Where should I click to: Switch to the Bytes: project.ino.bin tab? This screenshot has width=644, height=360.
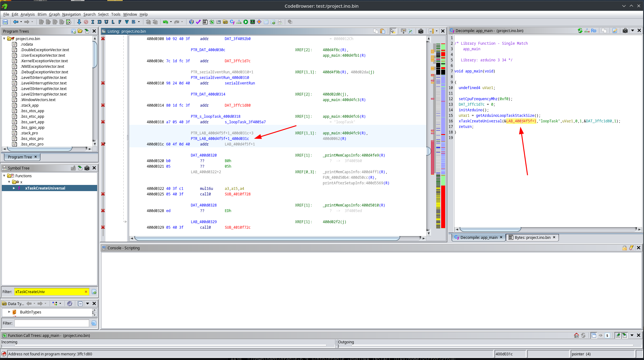click(x=532, y=237)
